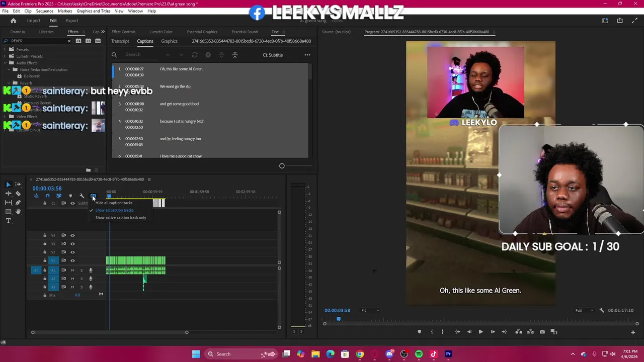Click the Split segment icon in Captions

tap(221, 55)
